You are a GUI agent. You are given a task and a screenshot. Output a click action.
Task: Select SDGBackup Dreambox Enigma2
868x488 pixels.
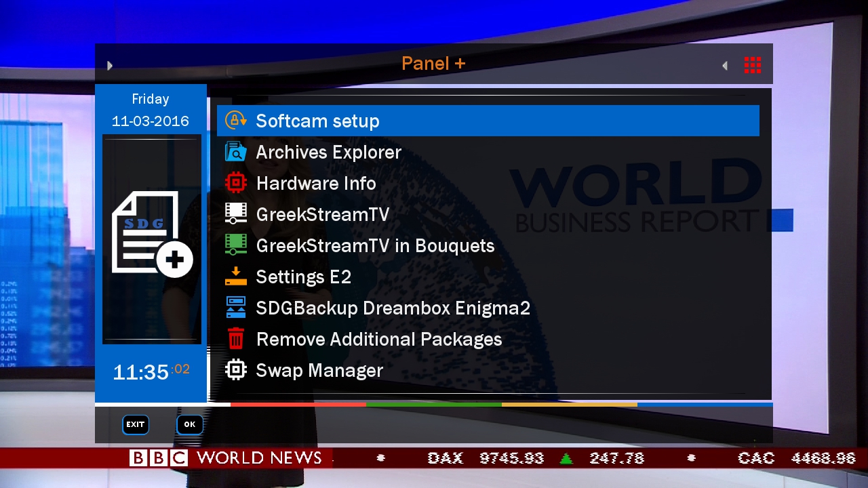click(x=488, y=308)
